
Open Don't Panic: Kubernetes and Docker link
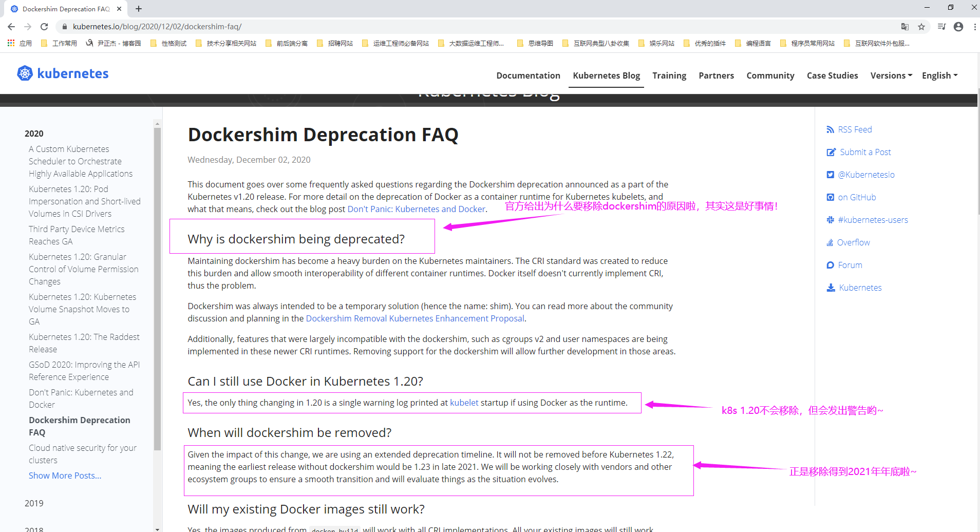coord(417,209)
